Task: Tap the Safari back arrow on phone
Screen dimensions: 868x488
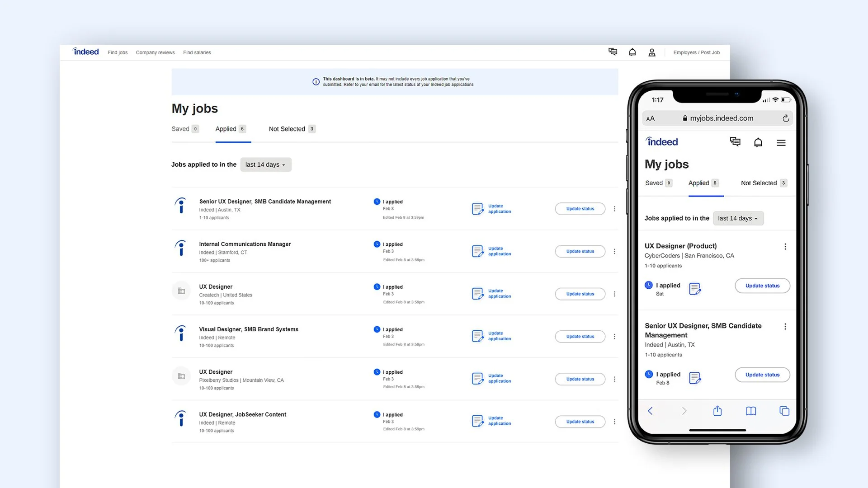Action: tap(650, 411)
